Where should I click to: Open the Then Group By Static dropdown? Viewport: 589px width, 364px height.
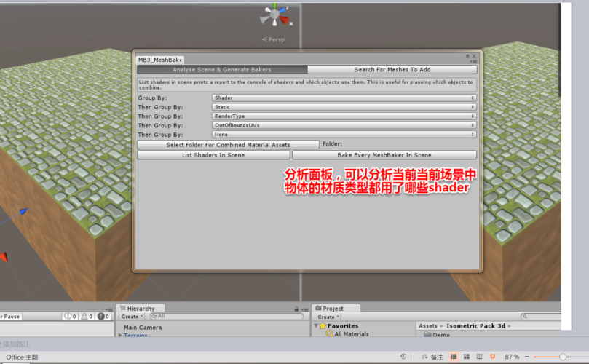coord(344,107)
